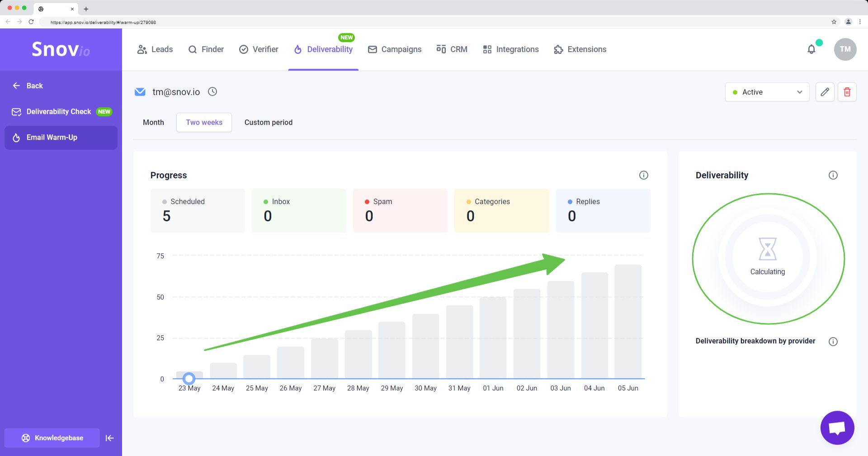Open the Active status dropdown
The width and height of the screenshot is (868, 456).
point(767,92)
